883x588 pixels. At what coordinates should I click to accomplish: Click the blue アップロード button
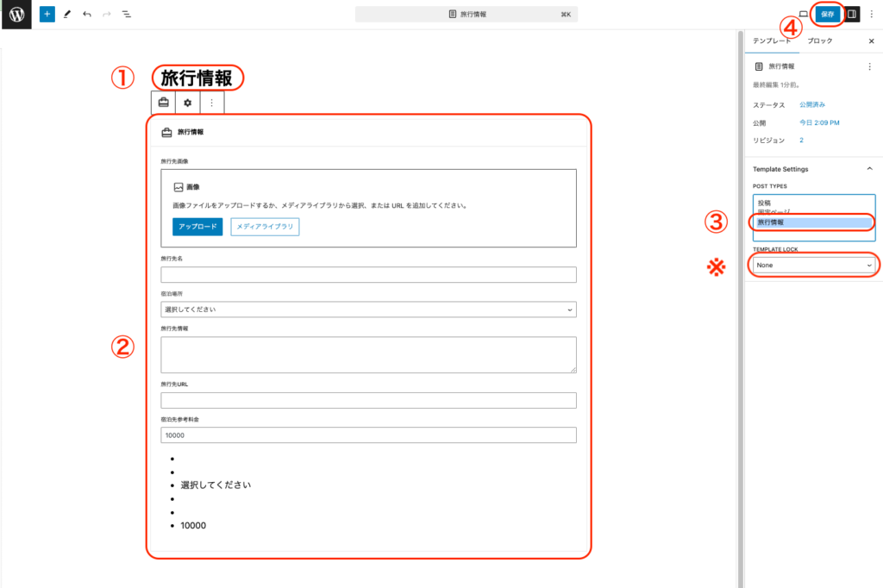(x=197, y=227)
